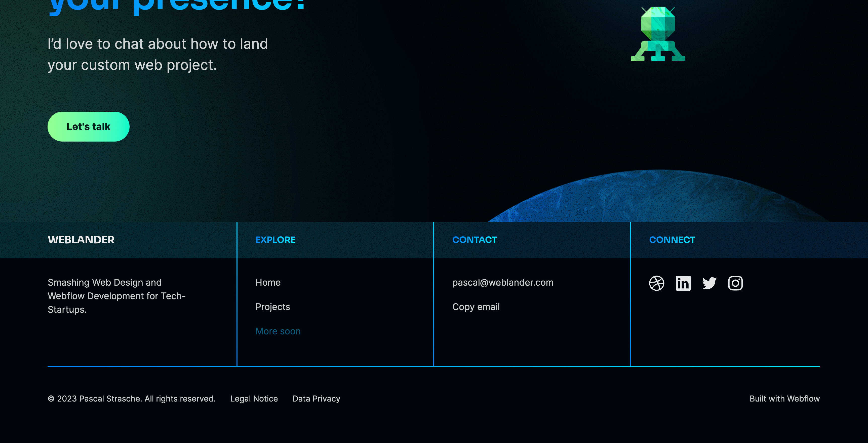Click Copy email in Contact column
Viewport: 868px width, 443px height.
tap(476, 307)
